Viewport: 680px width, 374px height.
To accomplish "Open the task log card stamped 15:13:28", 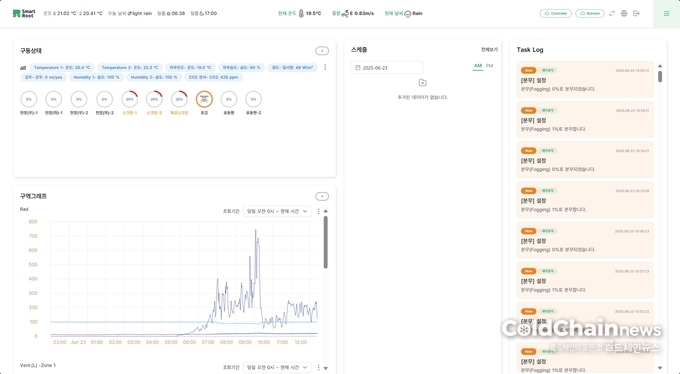I will pyautogui.click(x=585, y=200).
